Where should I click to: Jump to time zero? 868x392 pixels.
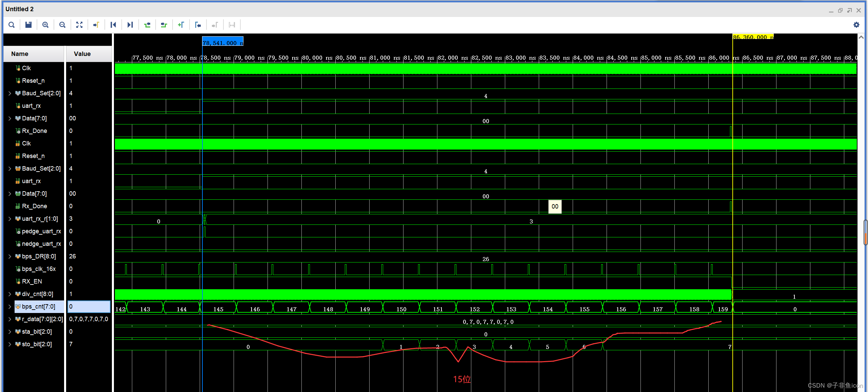click(x=113, y=25)
